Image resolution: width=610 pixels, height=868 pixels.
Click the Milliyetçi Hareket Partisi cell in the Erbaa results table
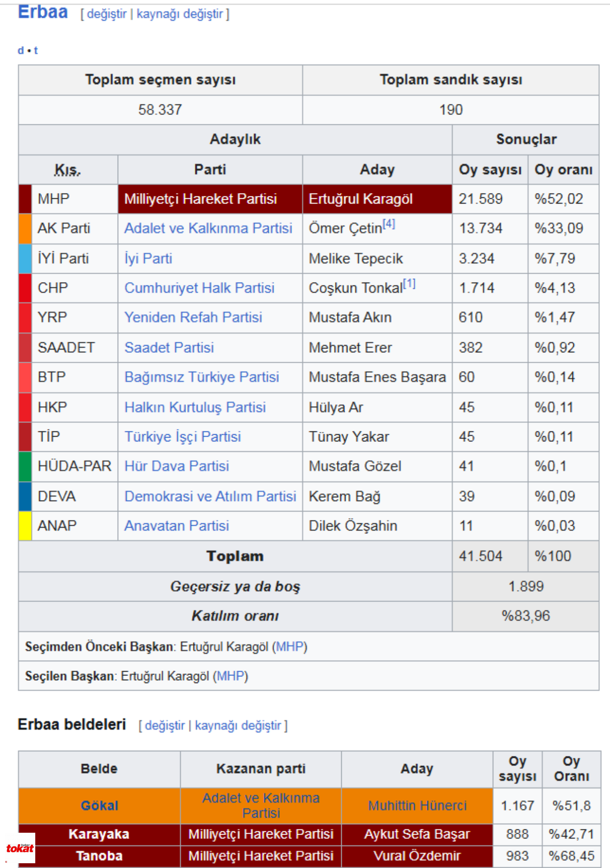210,199
